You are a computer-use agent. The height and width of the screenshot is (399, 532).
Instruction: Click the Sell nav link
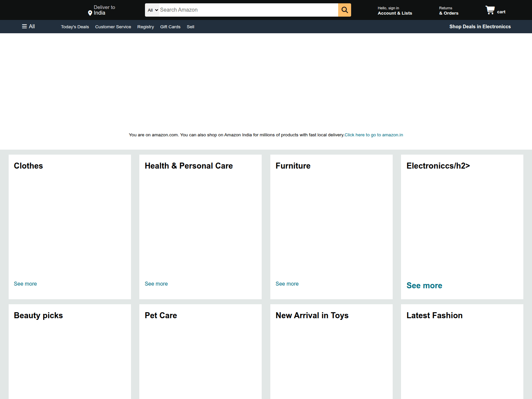tap(191, 27)
